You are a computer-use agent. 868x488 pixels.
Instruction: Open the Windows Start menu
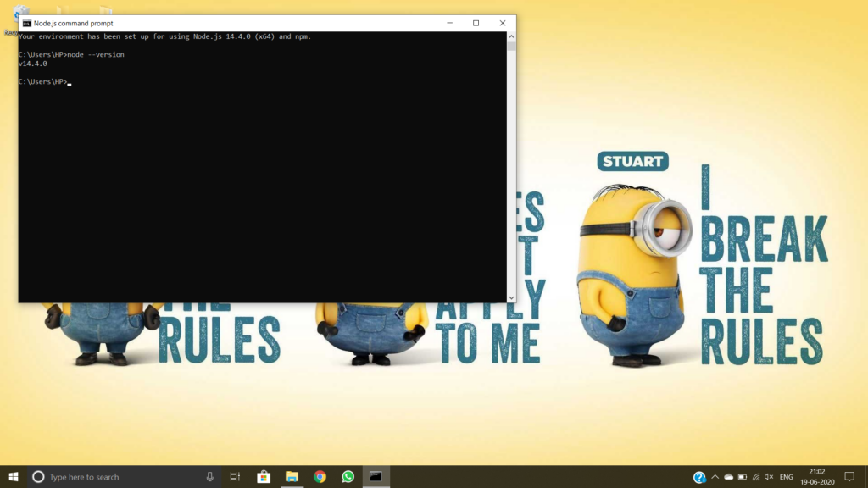click(x=14, y=476)
